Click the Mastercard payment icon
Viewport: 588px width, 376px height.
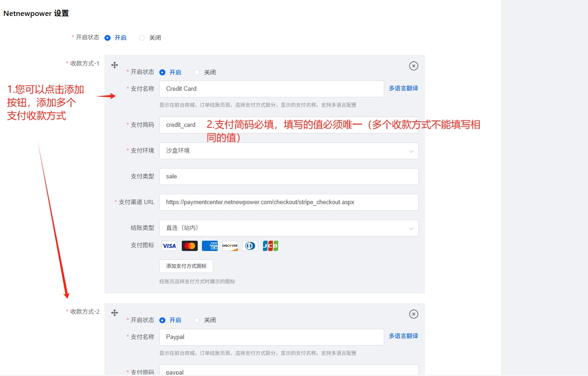[189, 246]
